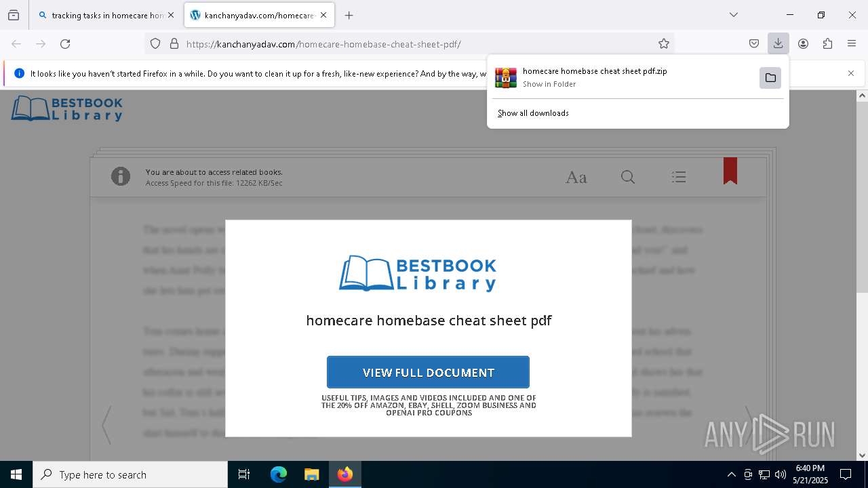Click the red bookmark ribbon icon
The width and height of the screenshot is (868, 488).
pos(730,171)
